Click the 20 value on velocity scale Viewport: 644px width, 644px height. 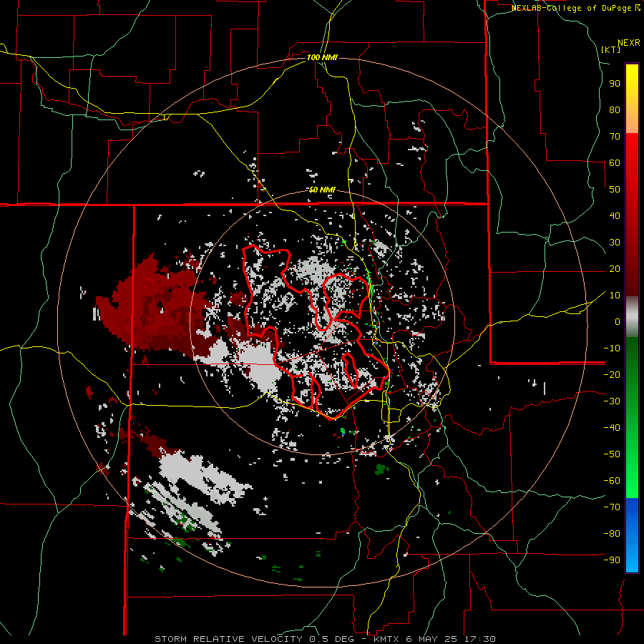(615, 268)
